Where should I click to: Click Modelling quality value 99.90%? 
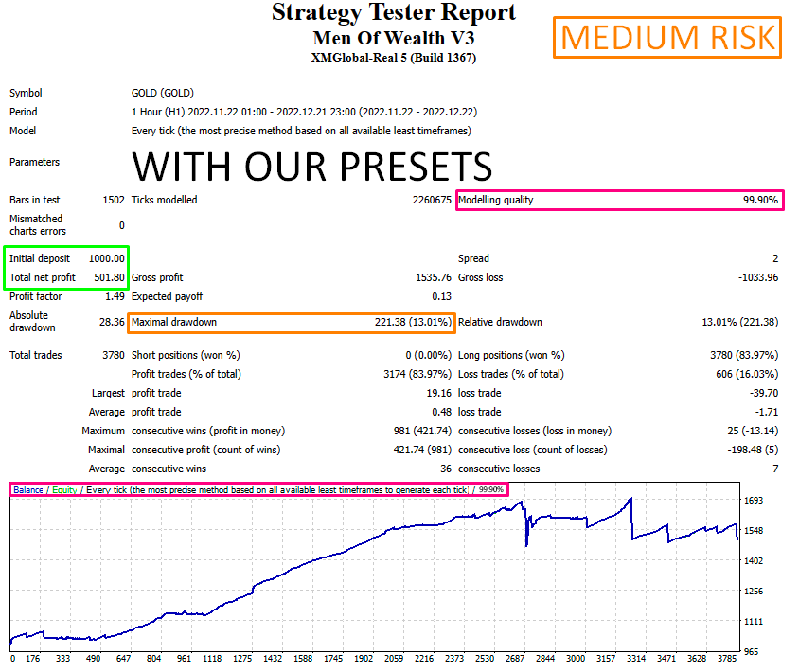[x=760, y=201]
